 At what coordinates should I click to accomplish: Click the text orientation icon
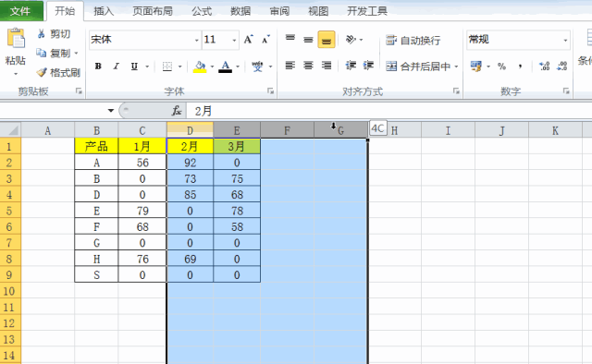click(x=351, y=39)
